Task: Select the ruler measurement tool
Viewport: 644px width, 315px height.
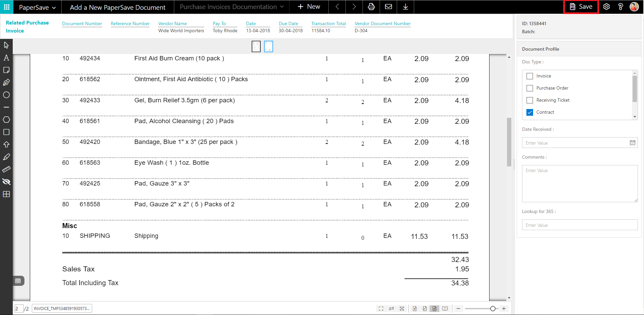Action: coord(6,169)
